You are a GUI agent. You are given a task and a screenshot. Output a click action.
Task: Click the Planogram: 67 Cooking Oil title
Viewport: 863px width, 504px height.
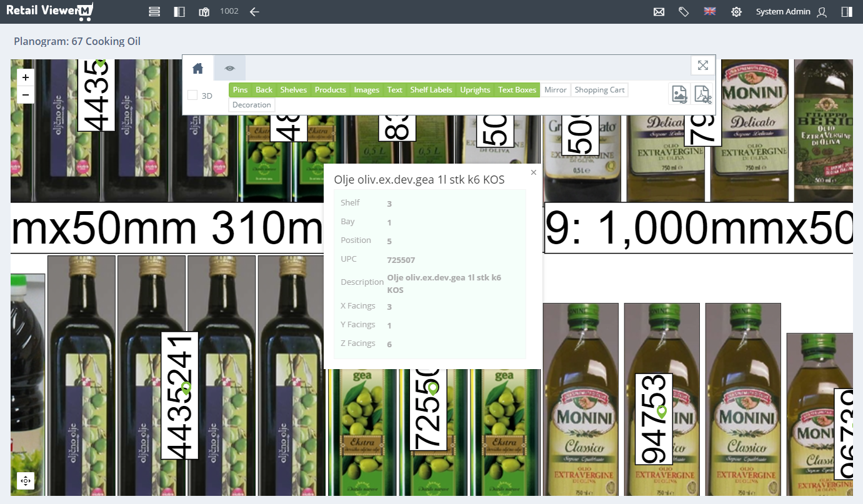click(x=77, y=41)
